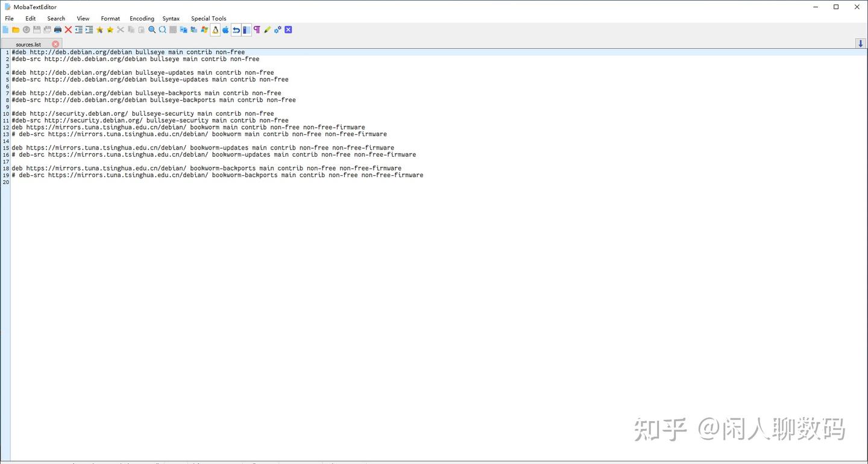Click line 15 'deb ... bookworm-updates main contrib'
868x464 pixels.
(203, 148)
